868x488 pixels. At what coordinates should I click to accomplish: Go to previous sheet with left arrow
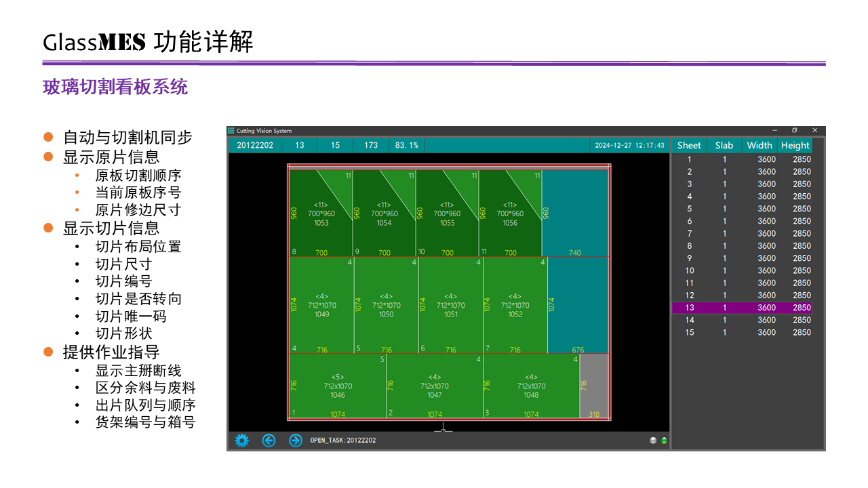click(x=269, y=441)
